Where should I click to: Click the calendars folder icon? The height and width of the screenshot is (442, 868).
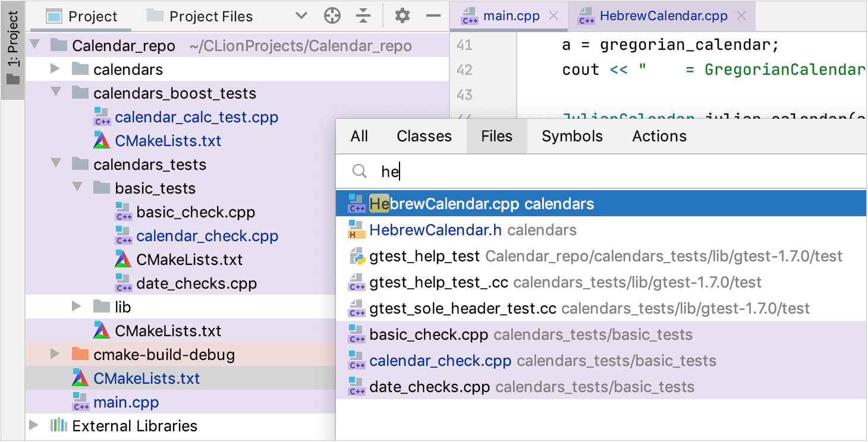pos(80,69)
